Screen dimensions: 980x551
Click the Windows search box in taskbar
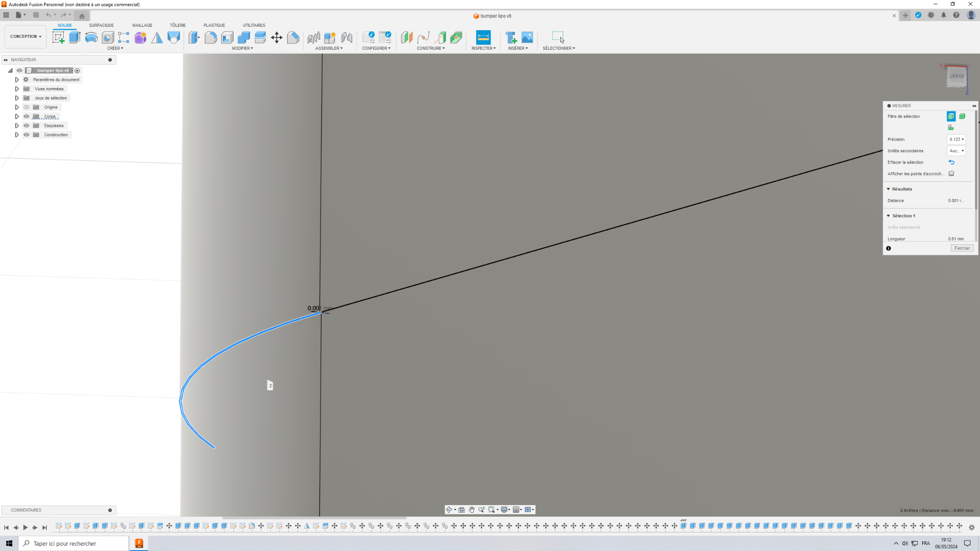coord(74,543)
